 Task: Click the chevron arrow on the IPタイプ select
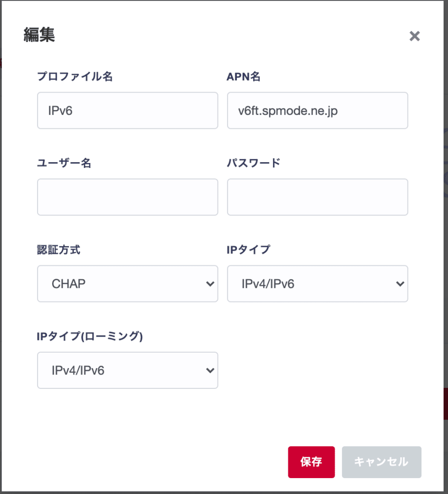point(400,284)
